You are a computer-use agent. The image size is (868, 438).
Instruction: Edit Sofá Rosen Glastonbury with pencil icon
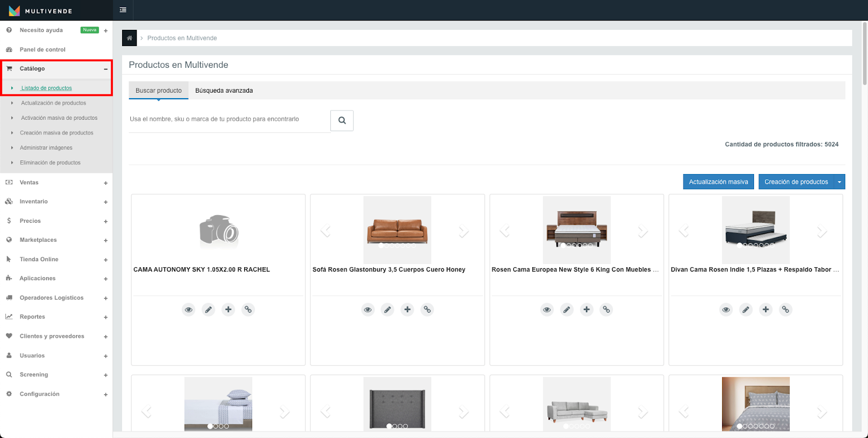coord(387,310)
